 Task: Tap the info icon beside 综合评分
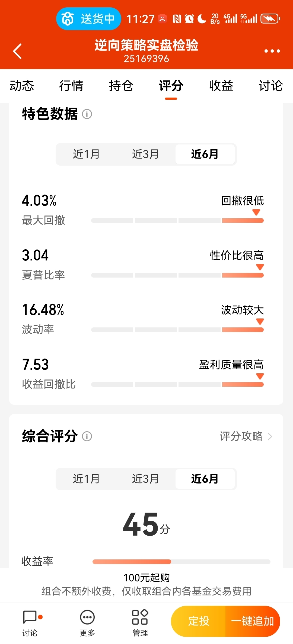tap(87, 436)
